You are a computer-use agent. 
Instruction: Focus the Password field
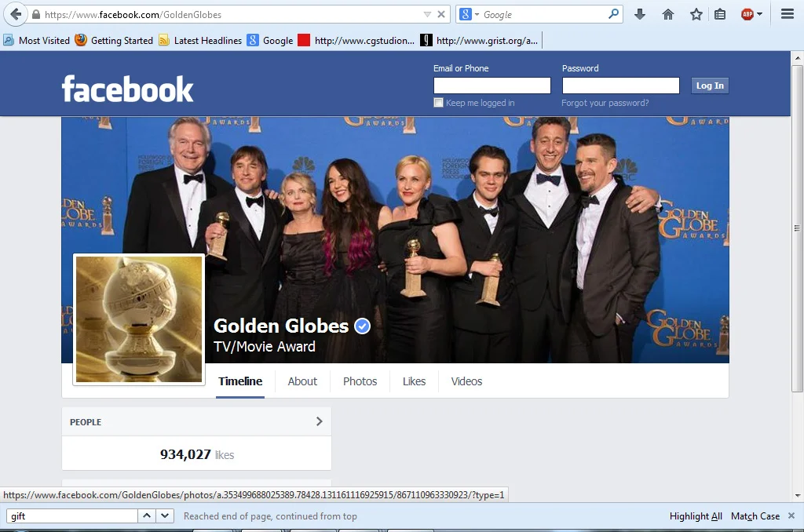pyautogui.click(x=620, y=86)
